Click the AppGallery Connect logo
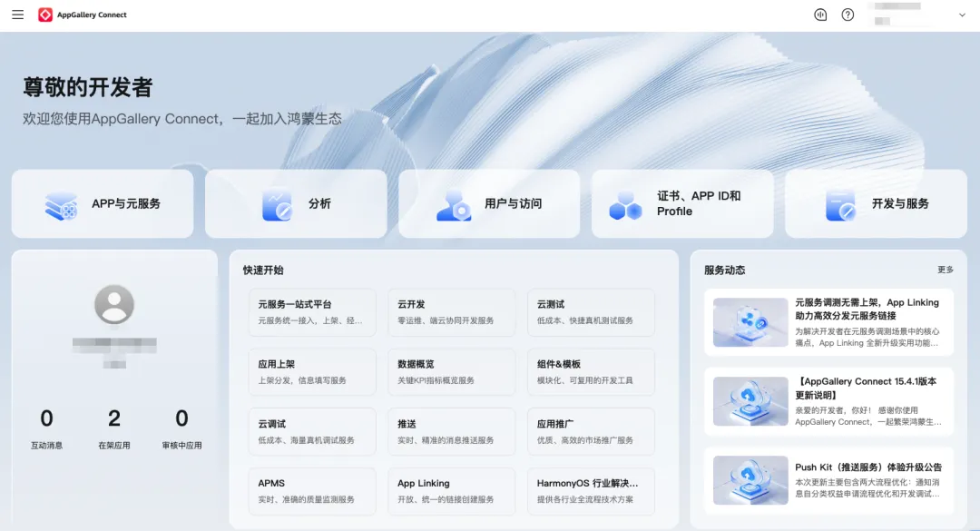The height and width of the screenshot is (531, 980). point(83,15)
